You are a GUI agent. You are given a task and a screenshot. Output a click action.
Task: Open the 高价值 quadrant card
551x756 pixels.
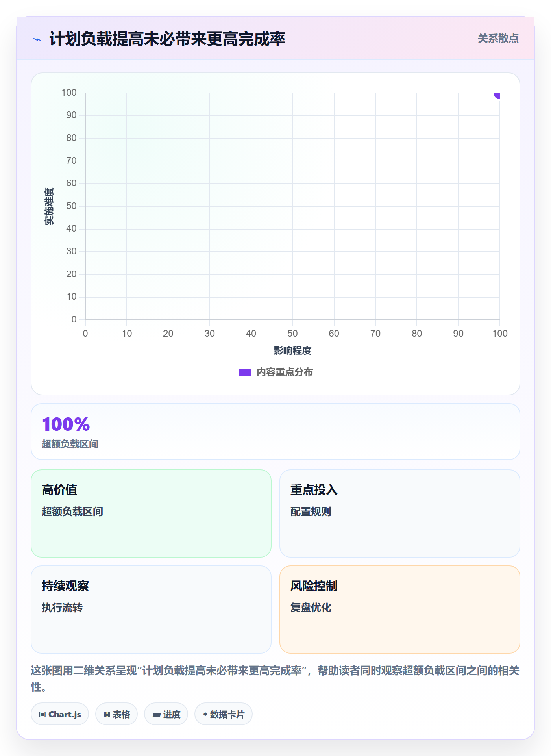click(151, 513)
